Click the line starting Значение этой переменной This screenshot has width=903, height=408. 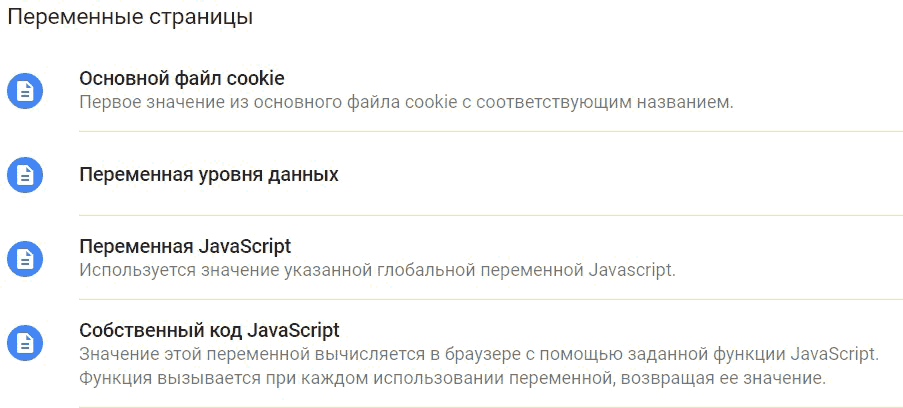point(479,354)
